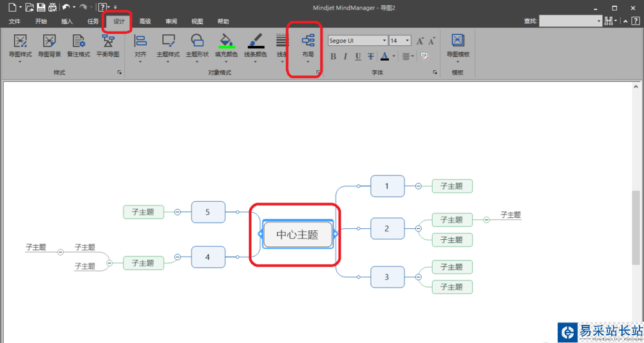Viewport: 644px width, 343px height.
Task: Undo the last action
Action: [x=66, y=7]
